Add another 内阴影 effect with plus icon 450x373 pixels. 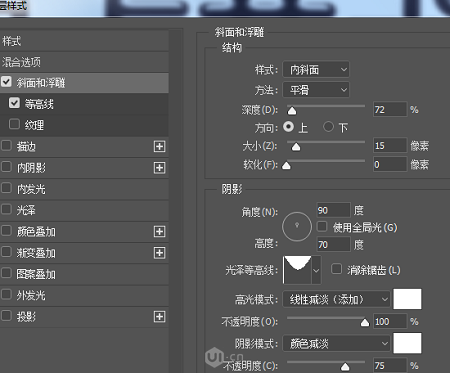159,168
